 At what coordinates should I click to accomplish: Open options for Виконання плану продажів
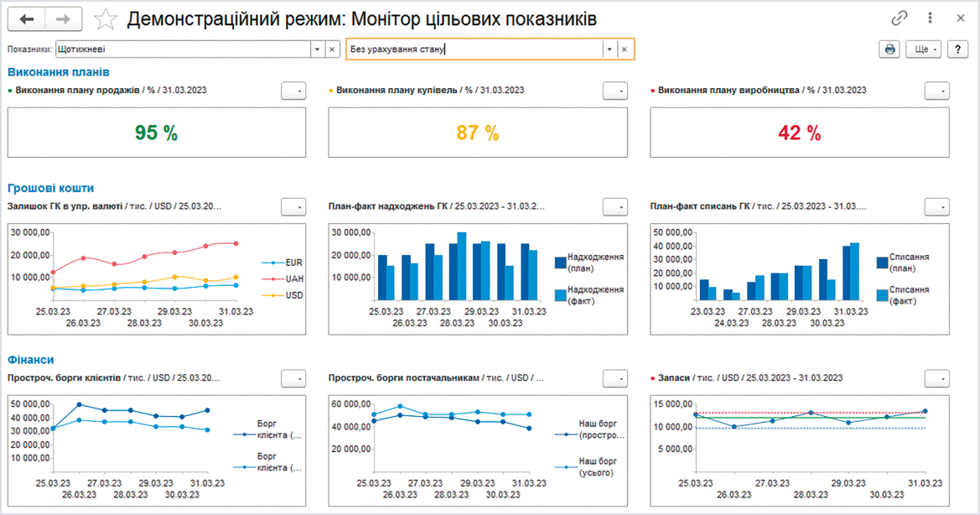pyautogui.click(x=293, y=91)
